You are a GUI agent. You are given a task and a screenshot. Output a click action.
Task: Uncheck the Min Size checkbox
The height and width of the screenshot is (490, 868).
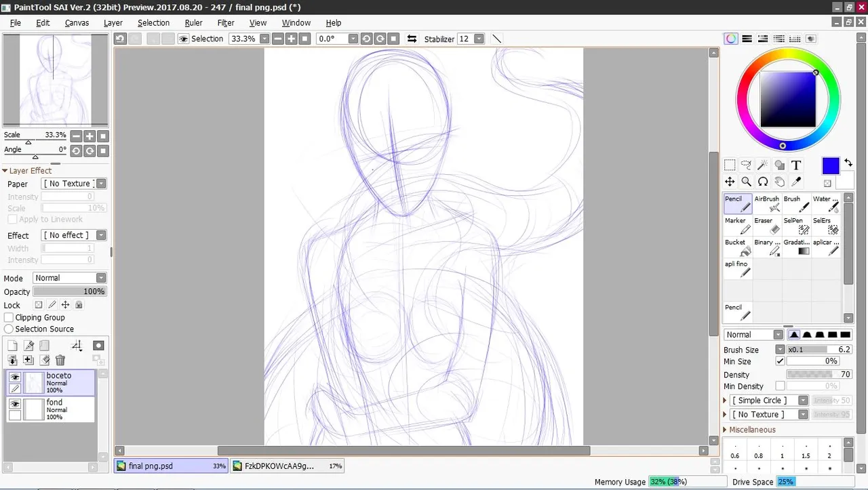780,361
